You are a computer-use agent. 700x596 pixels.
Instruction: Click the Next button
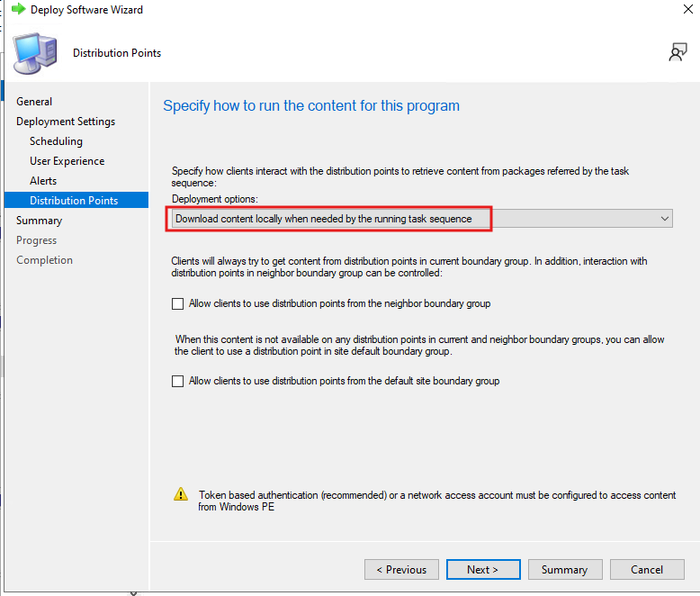click(482, 570)
